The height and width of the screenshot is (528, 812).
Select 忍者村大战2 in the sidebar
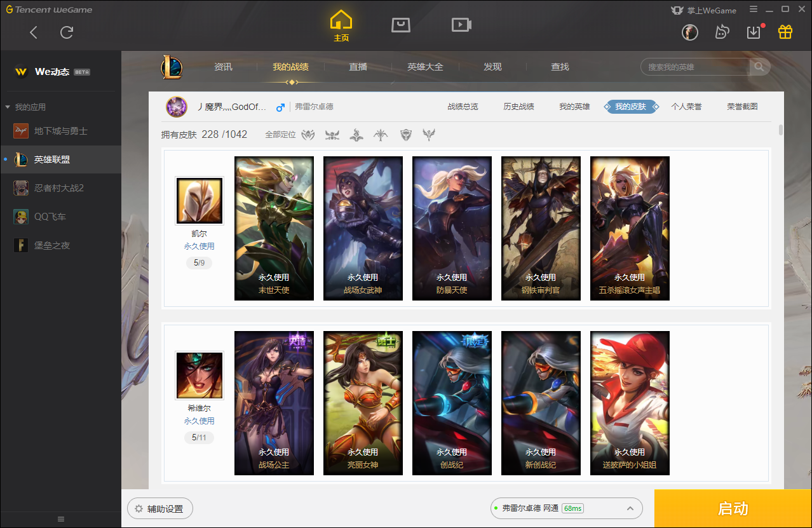click(x=60, y=188)
